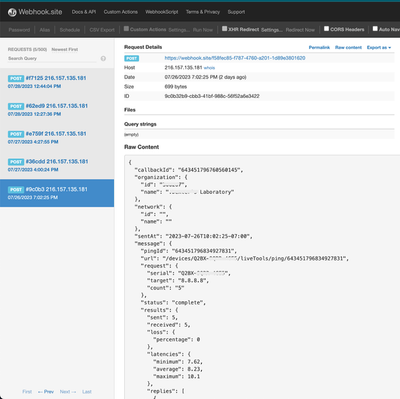Viewport: 400px width, 399px height.
Task: Click the POST method badge in Request Details
Action: click(x=132, y=58)
